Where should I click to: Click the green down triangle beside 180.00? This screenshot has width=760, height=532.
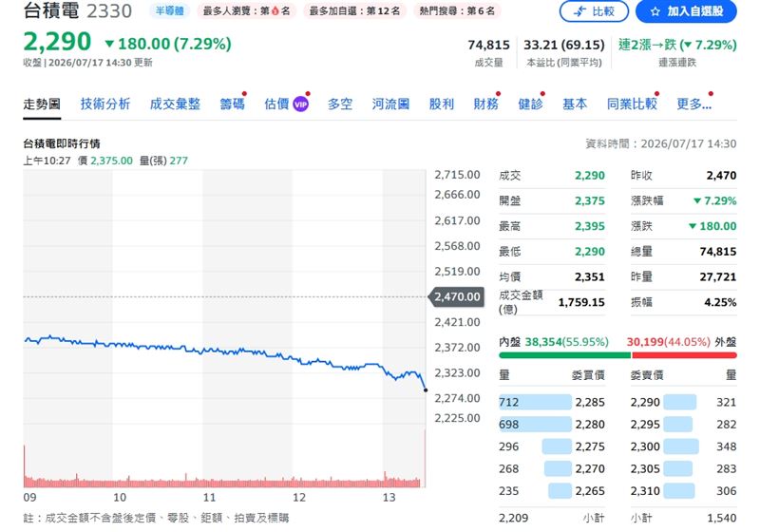pos(110,44)
